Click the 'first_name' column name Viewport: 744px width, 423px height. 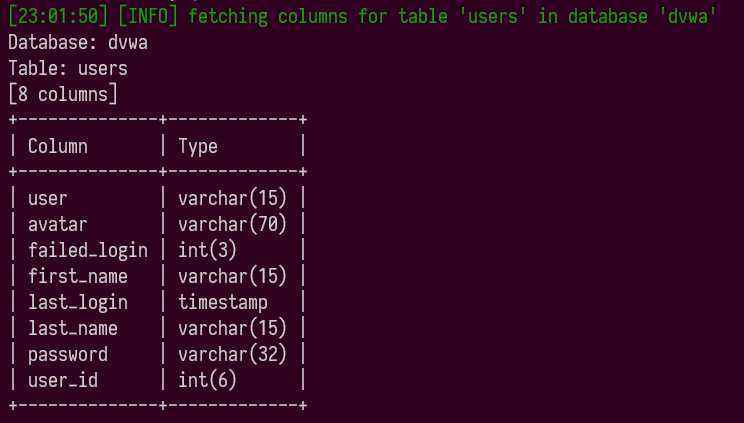(x=78, y=276)
